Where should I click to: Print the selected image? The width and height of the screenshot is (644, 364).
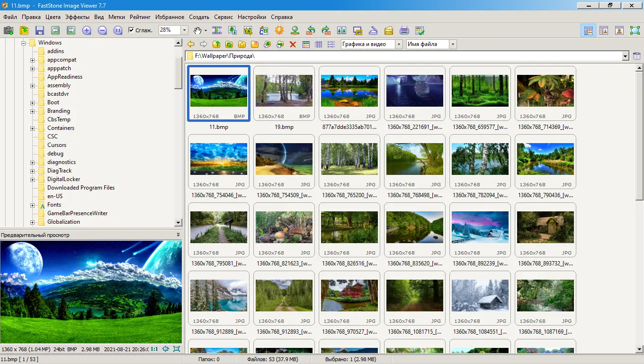tap(404, 30)
